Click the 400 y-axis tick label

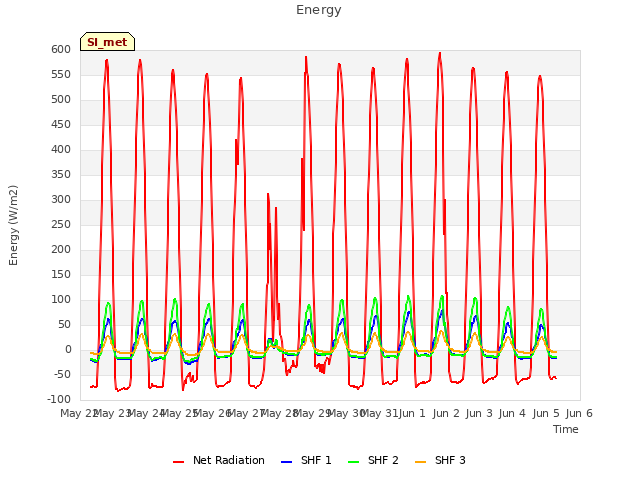(61, 150)
